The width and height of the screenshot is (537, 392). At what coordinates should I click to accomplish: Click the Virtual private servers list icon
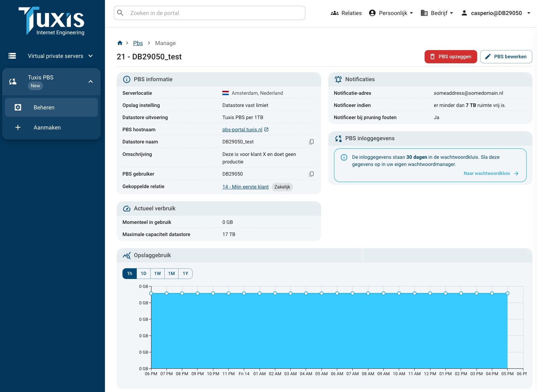click(12, 56)
